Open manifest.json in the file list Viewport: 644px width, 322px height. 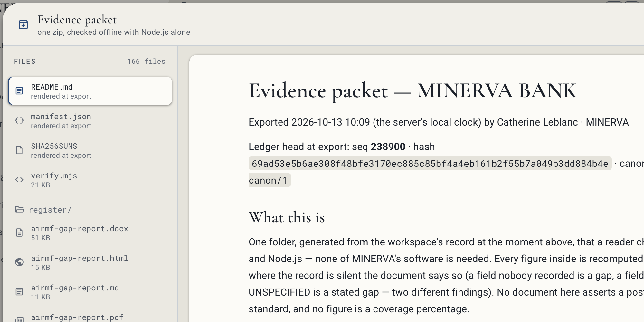click(x=90, y=121)
